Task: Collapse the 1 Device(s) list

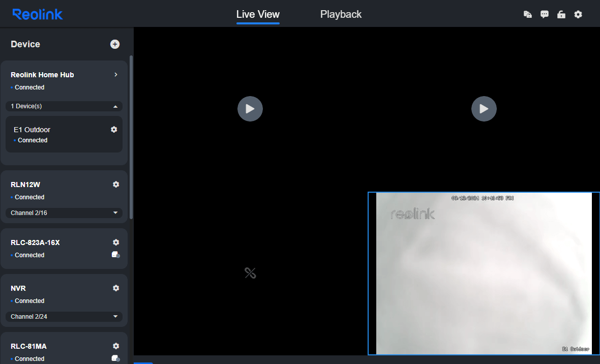Action: pos(64,106)
